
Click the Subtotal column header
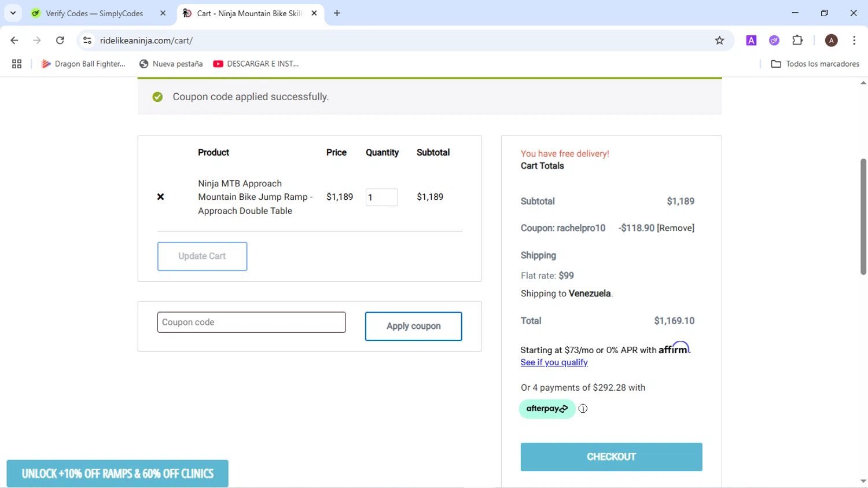point(433,152)
